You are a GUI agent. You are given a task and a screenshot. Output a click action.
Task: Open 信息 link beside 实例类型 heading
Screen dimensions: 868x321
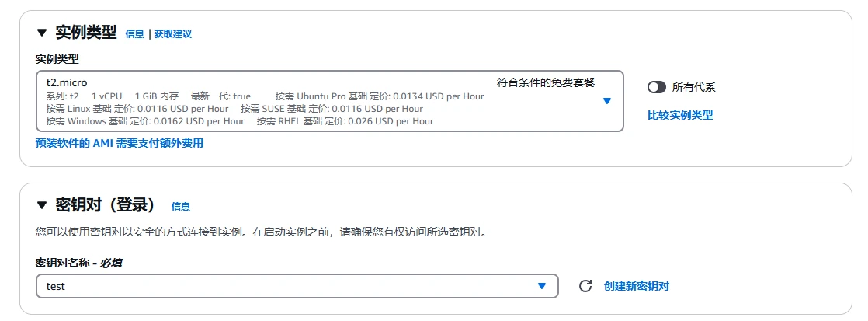pos(134,34)
